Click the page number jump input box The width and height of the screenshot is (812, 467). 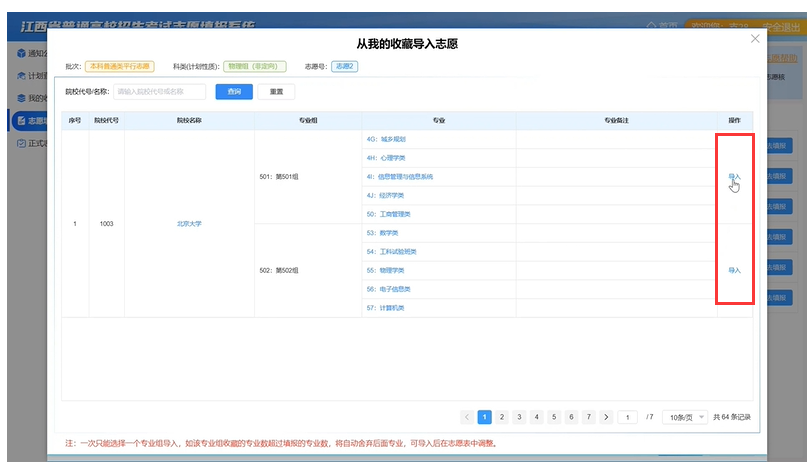pos(628,417)
